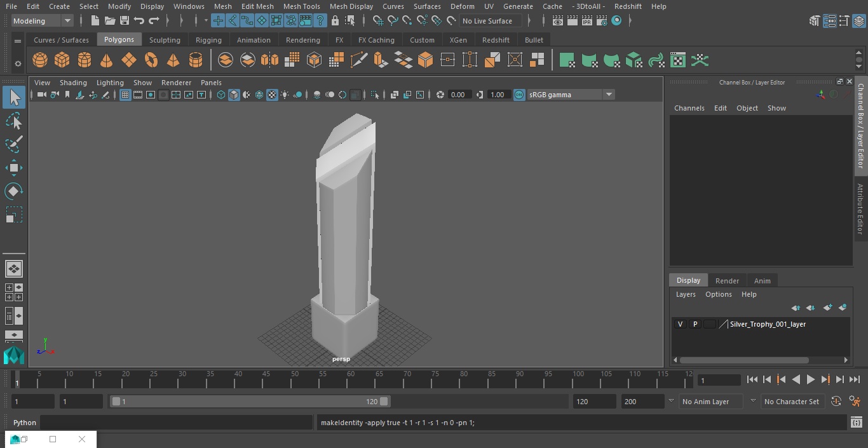Open the No Anim Layer dropdown
This screenshot has height=448, width=868.
coord(711,402)
